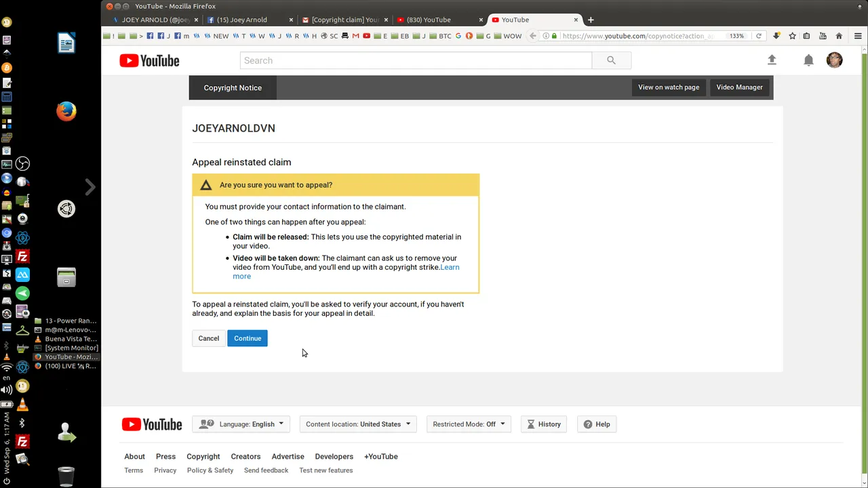Viewport: 868px width, 488px height.
Task: Launch the LibreOffice Writer desktop icon
Action: coord(66,43)
